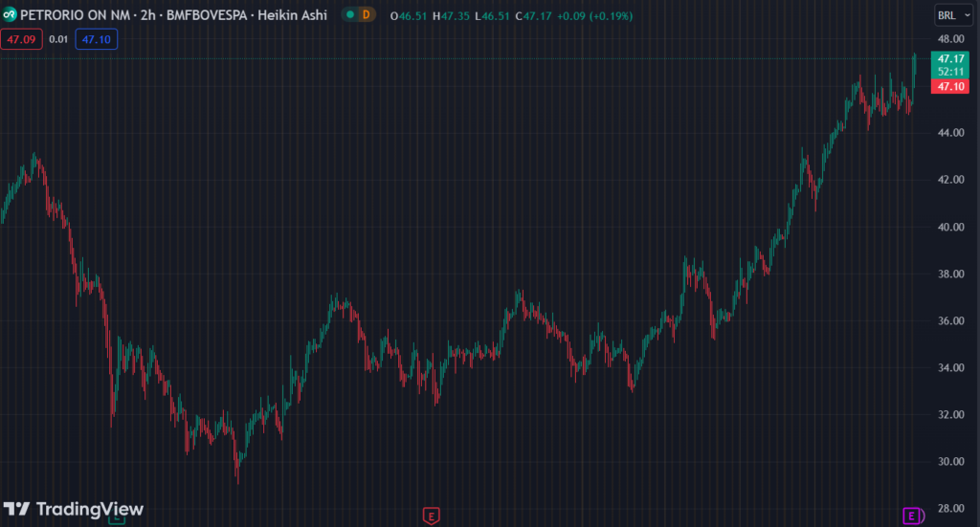Click the C47.17 close value

tap(533, 15)
